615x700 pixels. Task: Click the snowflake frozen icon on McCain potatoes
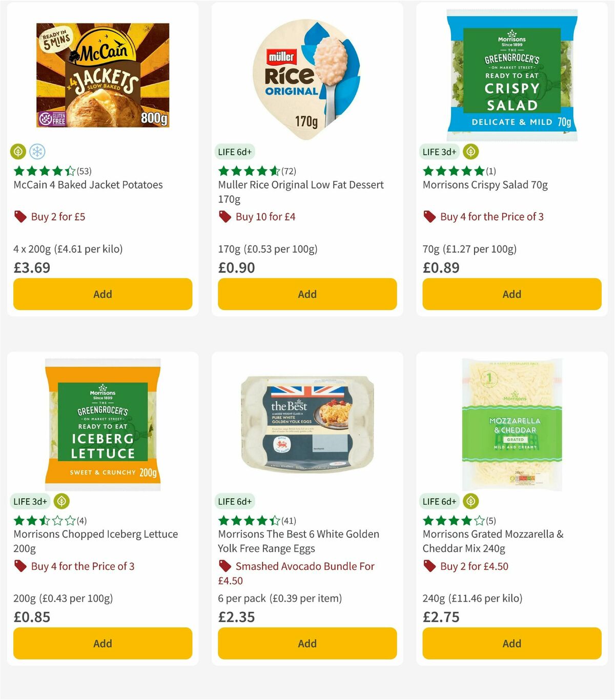[x=39, y=152]
